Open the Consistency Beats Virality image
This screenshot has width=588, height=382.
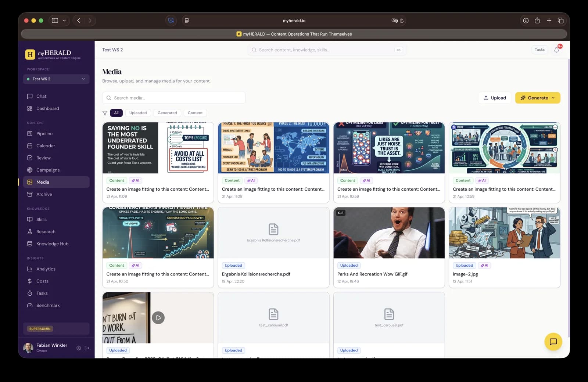click(x=158, y=233)
